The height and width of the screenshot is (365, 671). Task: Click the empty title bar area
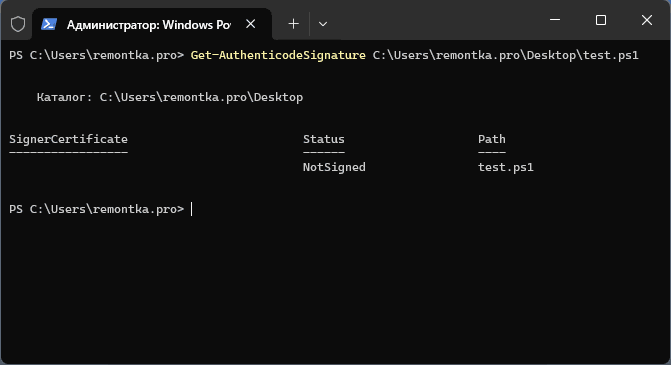(432, 21)
